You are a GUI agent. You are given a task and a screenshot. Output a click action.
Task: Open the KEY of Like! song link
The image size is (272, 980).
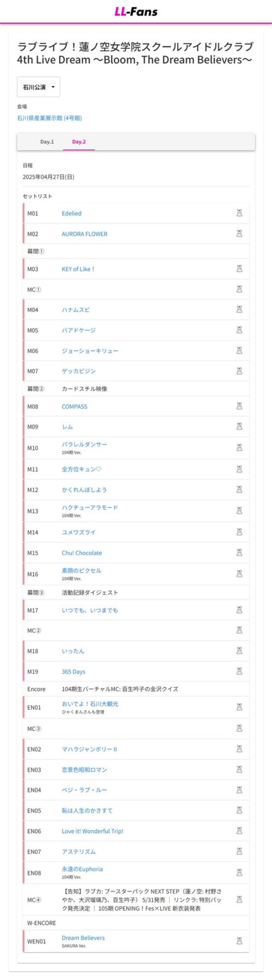[78, 269]
